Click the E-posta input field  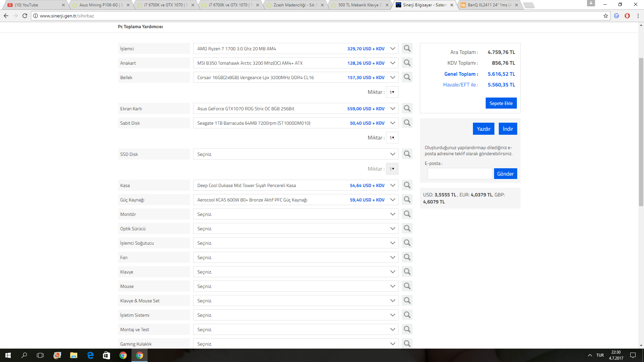pyautogui.click(x=460, y=174)
